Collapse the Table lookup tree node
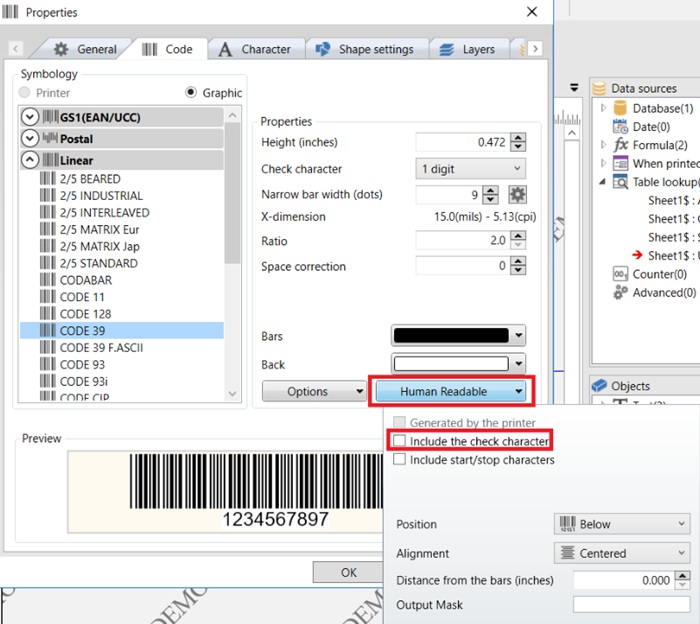 tap(603, 181)
